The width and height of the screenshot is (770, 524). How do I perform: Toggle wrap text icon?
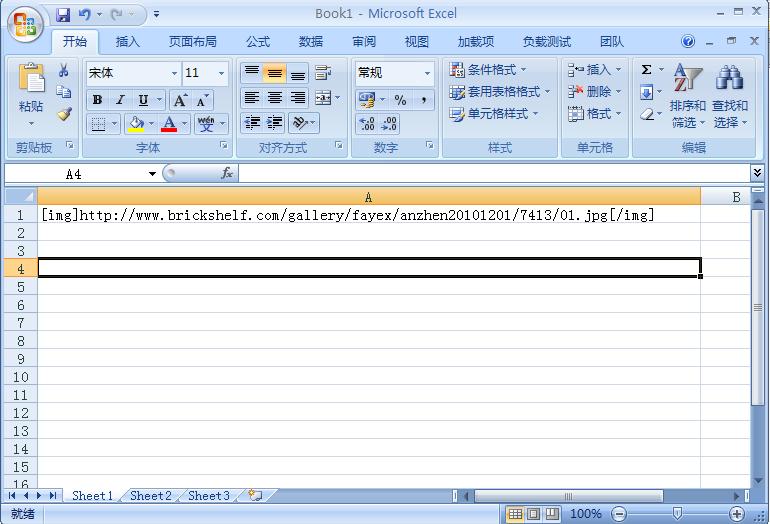tap(323, 73)
